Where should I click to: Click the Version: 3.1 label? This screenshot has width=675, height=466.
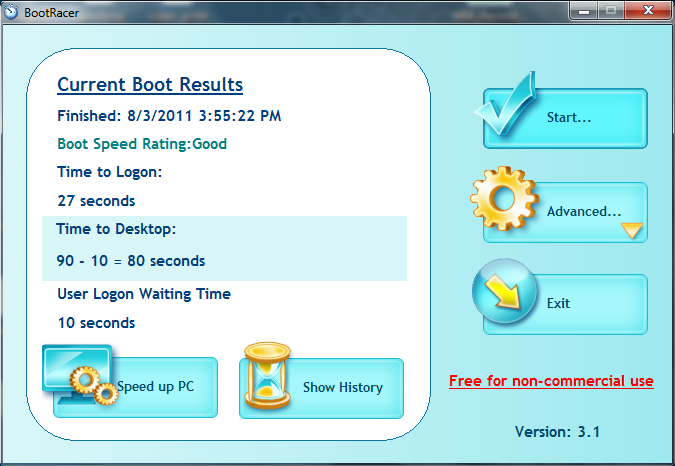pyautogui.click(x=557, y=432)
